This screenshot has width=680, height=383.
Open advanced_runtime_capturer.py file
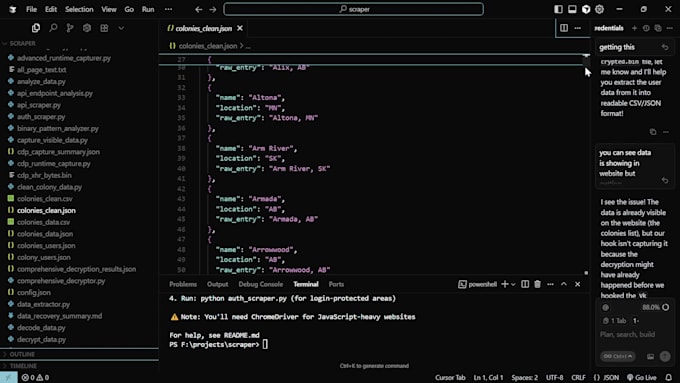tap(64, 58)
